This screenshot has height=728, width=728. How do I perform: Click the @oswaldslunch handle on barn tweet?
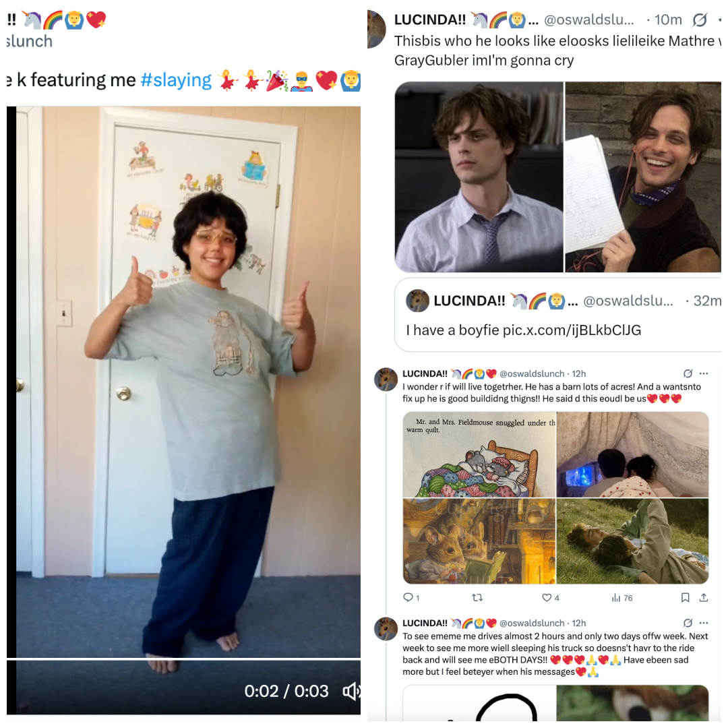click(x=532, y=373)
